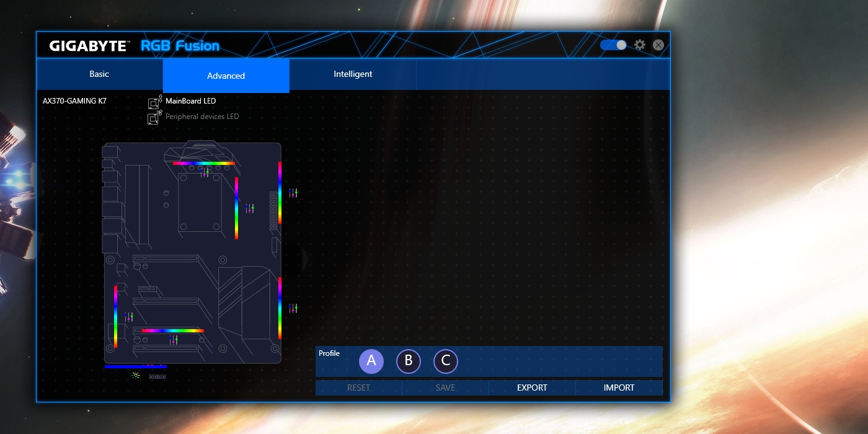The width and height of the screenshot is (868, 434).
Task: Select profile B
Action: point(409,361)
